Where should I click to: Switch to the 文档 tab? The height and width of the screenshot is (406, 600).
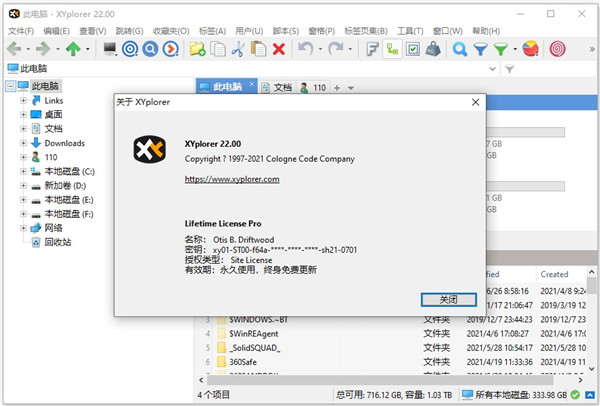point(277,88)
